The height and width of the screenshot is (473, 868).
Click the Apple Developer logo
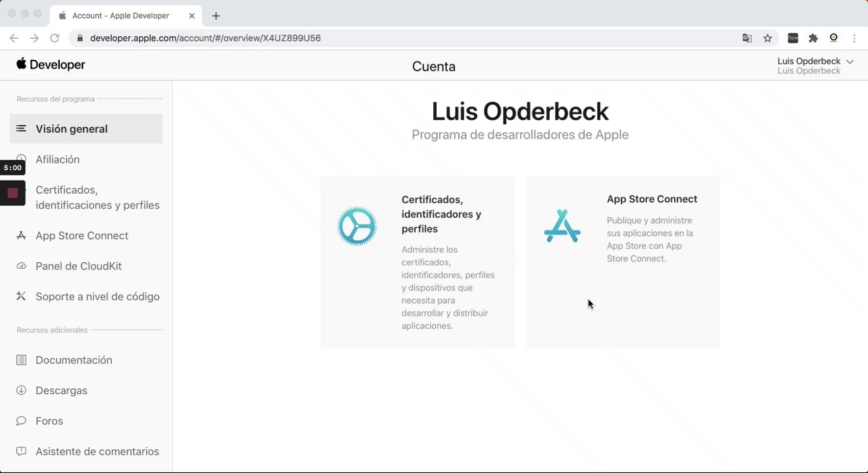[x=51, y=64]
